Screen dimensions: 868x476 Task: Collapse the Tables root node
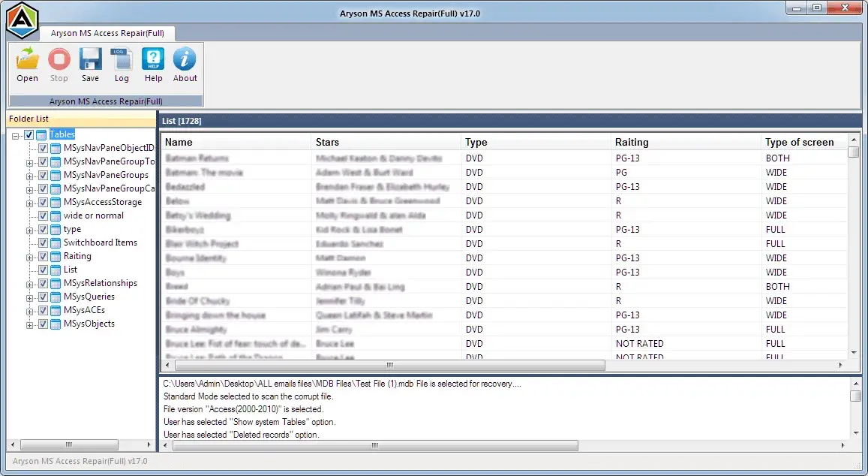tap(16, 136)
